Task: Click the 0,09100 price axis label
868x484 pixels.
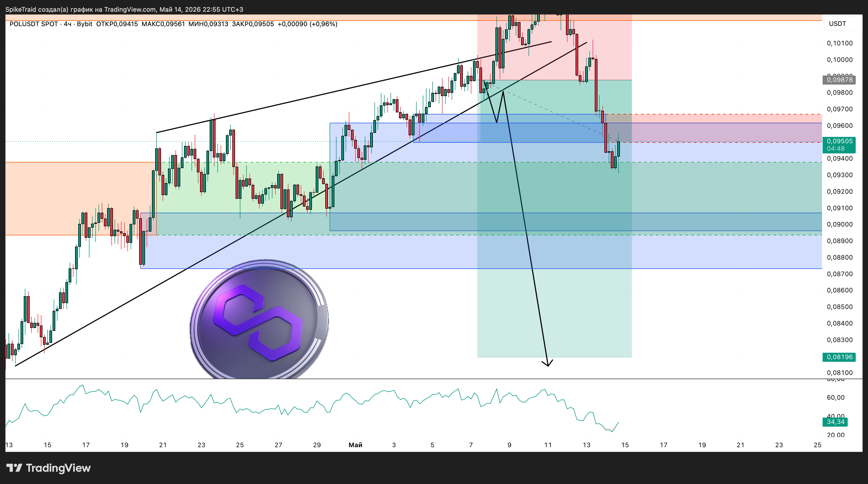Action: click(x=840, y=208)
